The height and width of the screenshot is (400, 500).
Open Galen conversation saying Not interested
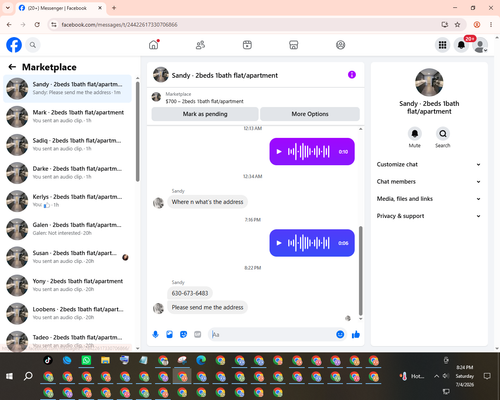pos(68,229)
